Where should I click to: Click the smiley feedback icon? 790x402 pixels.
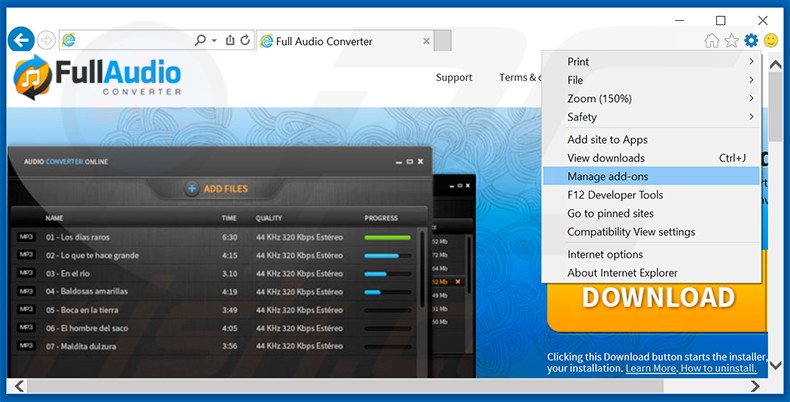click(x=771, y=40)
